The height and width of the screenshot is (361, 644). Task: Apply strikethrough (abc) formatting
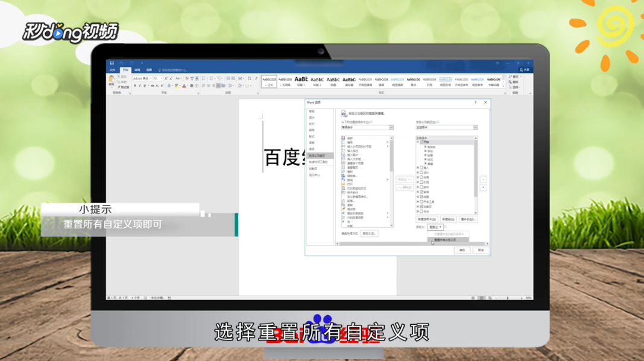(x=153, y=86)
